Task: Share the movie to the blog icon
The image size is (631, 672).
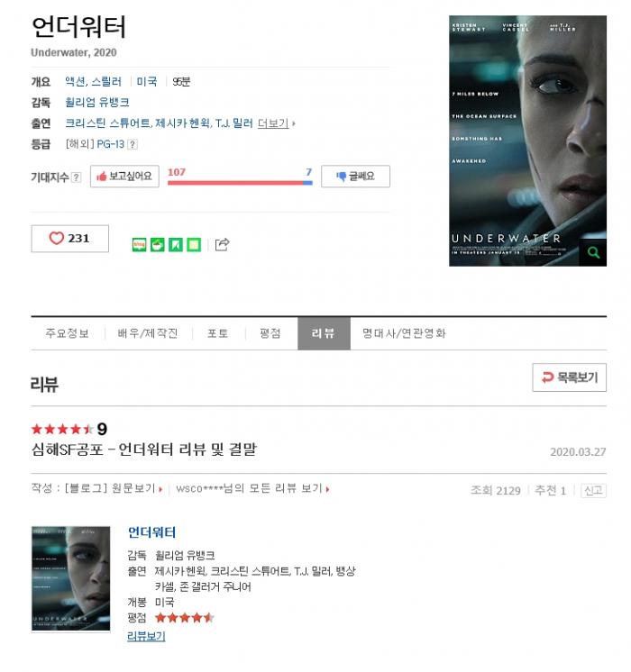Action: (x=139, y=245)
